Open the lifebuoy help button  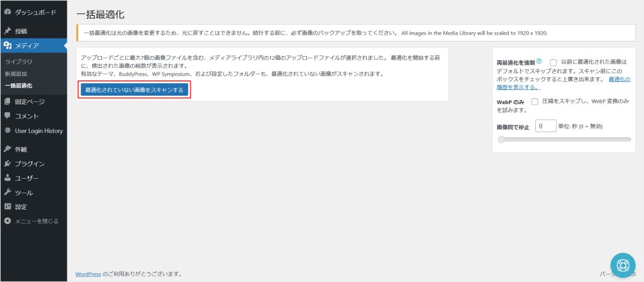coord(623,264)
